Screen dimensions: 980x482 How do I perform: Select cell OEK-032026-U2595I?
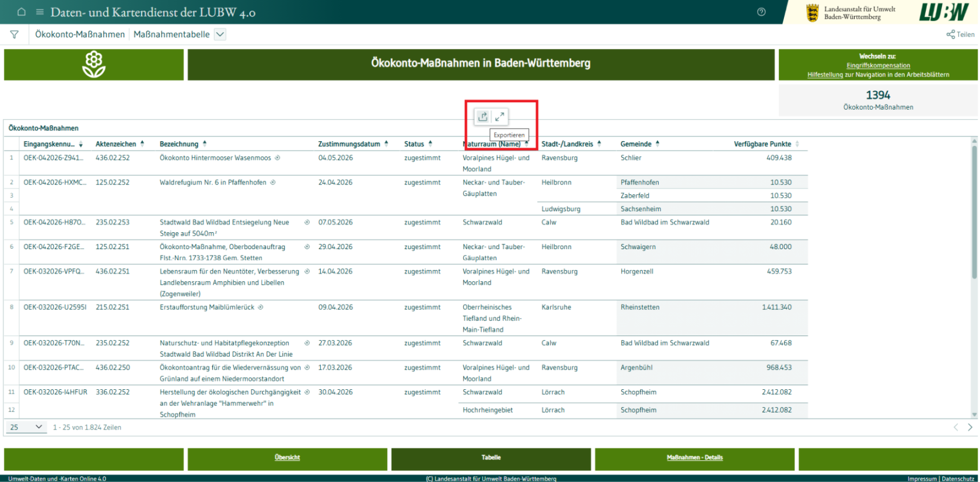click(55, 307)
